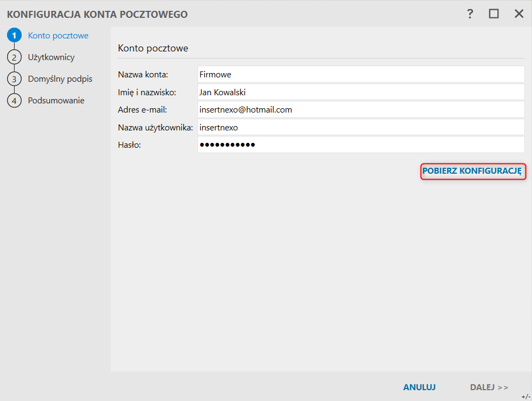The image size is (532, 401).
Task: Select the step 4 circle icon
Action: click(x=14, y=101)
